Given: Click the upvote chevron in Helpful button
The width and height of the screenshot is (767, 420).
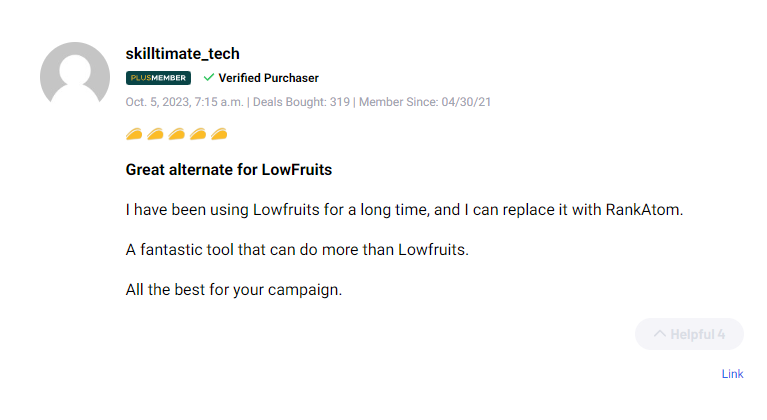Looking at the screenshot, I should (659, 334).
